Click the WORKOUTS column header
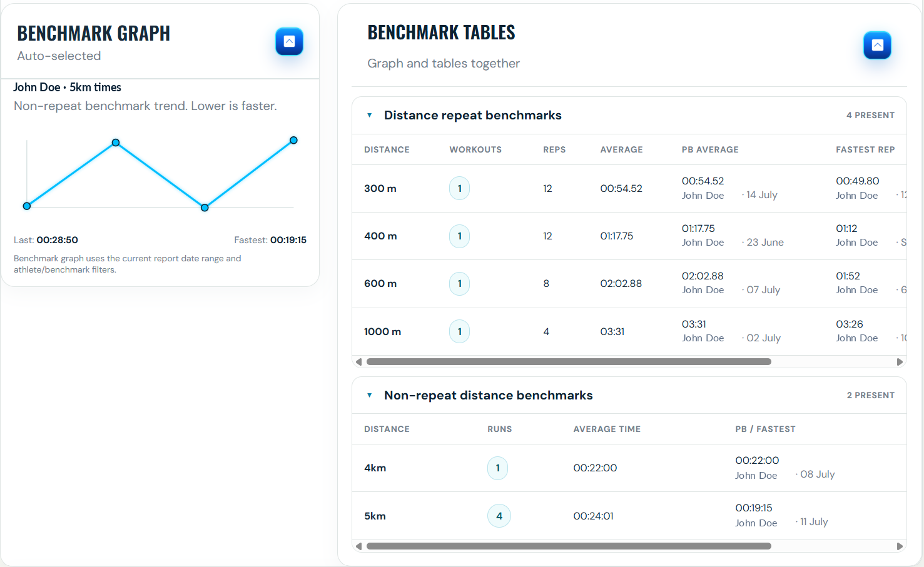This screenshot has height=567, width=924. click(x=475, y=149)
